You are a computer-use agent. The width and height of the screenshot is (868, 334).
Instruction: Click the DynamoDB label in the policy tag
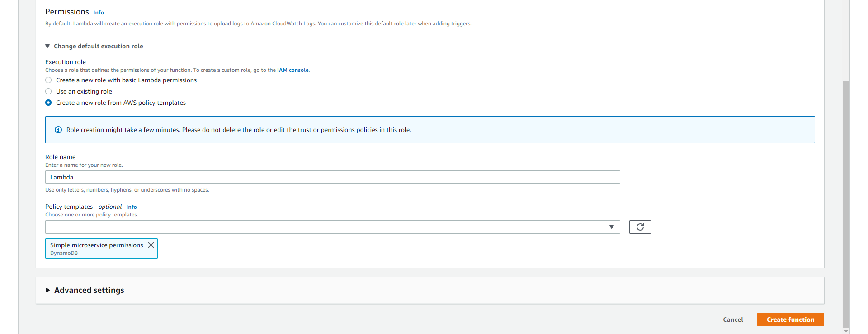point(64,253)
